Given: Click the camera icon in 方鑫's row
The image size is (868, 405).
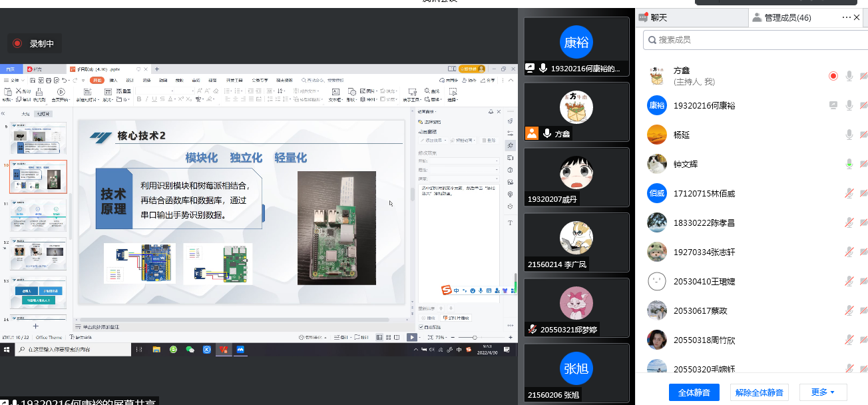Looking at the screenshot, I should coord(863,76).
